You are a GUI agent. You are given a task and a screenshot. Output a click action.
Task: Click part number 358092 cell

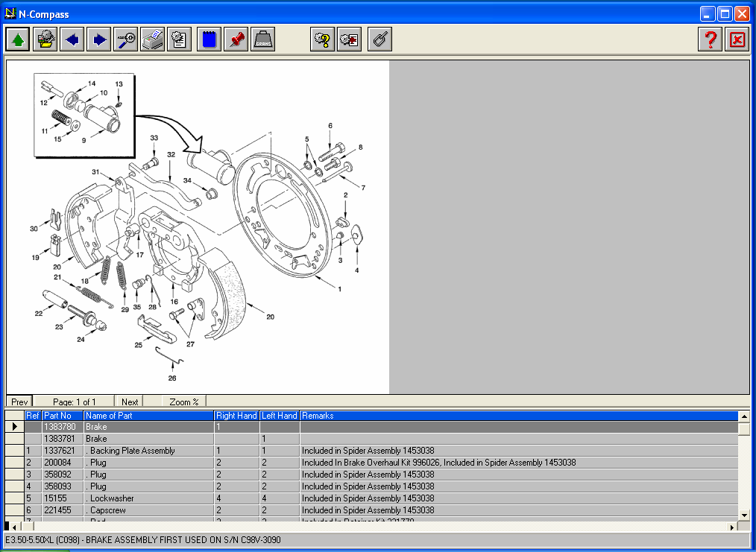pos(63,475)
